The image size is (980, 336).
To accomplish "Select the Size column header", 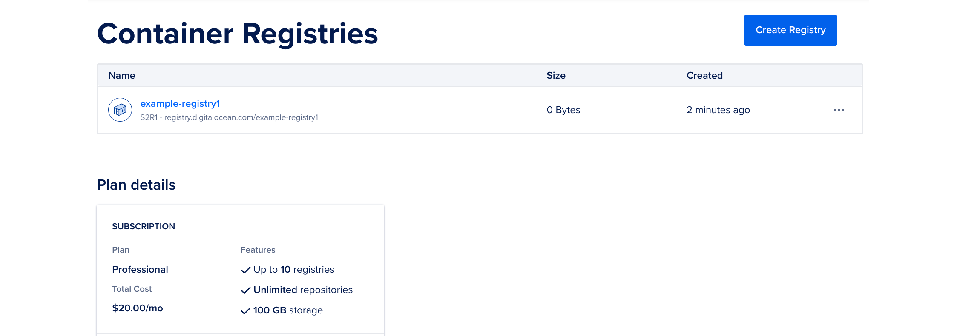I will (x=556, y=75).
